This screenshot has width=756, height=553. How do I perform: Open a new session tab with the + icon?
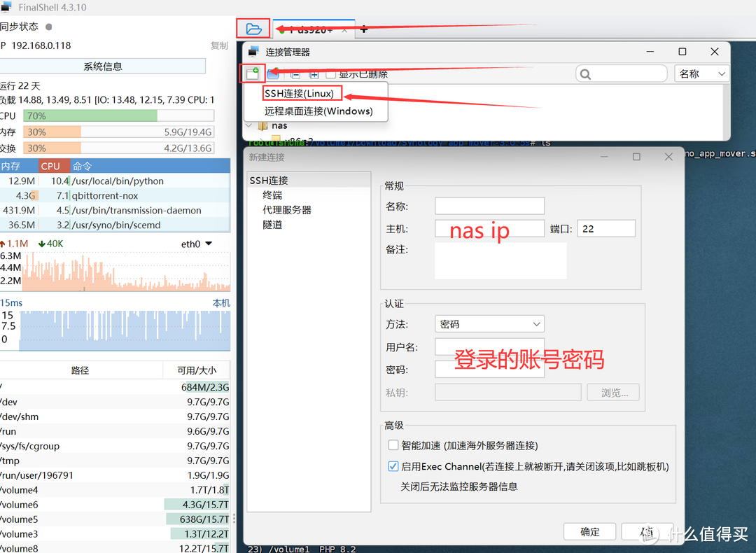click(x=363, y=29)
